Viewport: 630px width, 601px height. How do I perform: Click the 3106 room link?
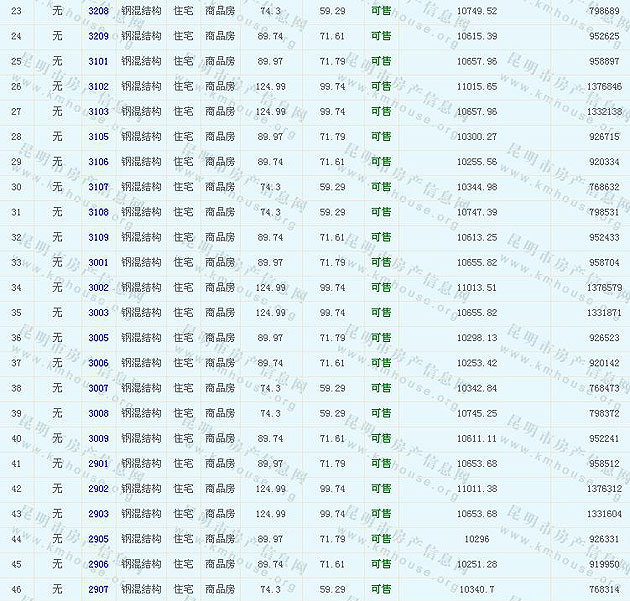[98, 162]
